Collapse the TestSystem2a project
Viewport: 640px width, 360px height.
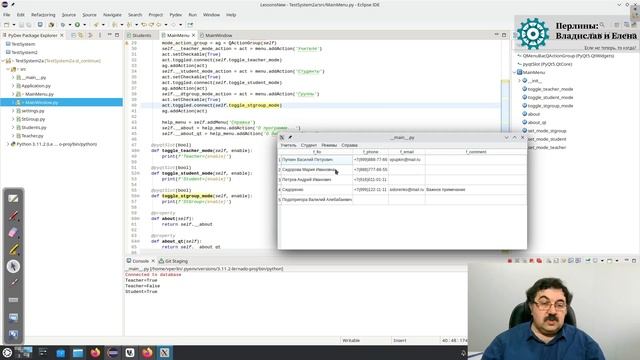pos(3,61)
